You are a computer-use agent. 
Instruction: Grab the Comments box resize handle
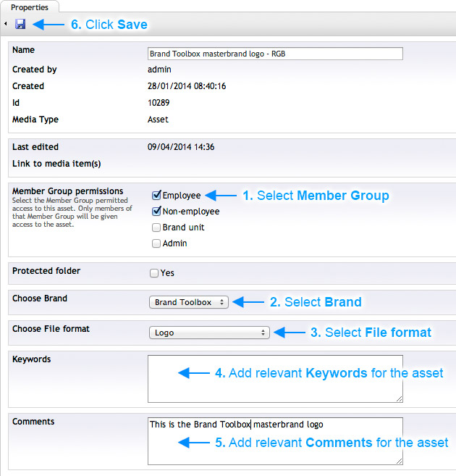coord(399,461)
